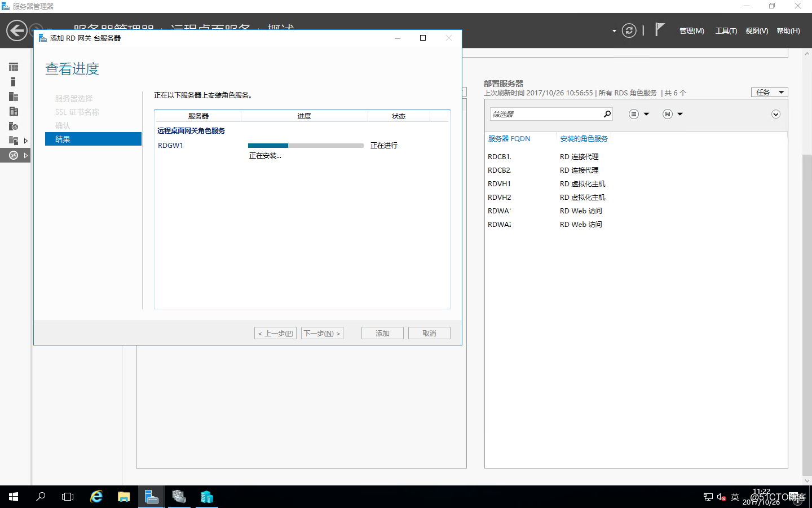Open File Explorer from taskbar
The image size is (812, 508).
(x=124, y=497)
